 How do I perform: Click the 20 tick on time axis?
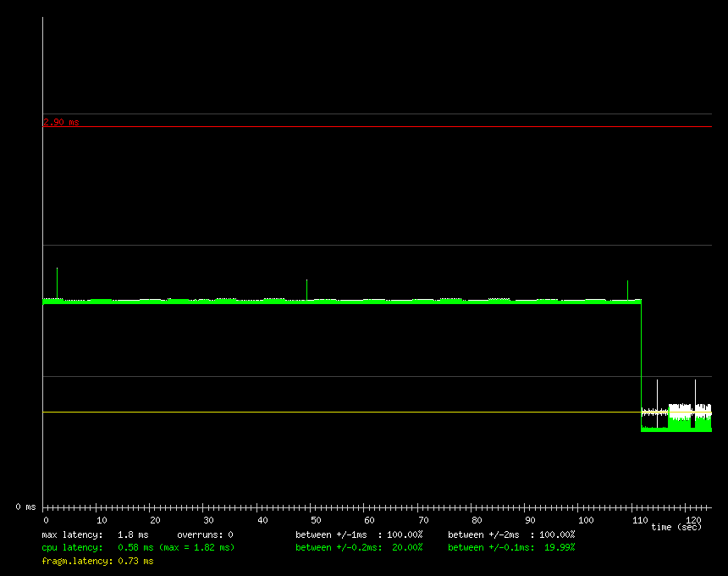(154, 519)
